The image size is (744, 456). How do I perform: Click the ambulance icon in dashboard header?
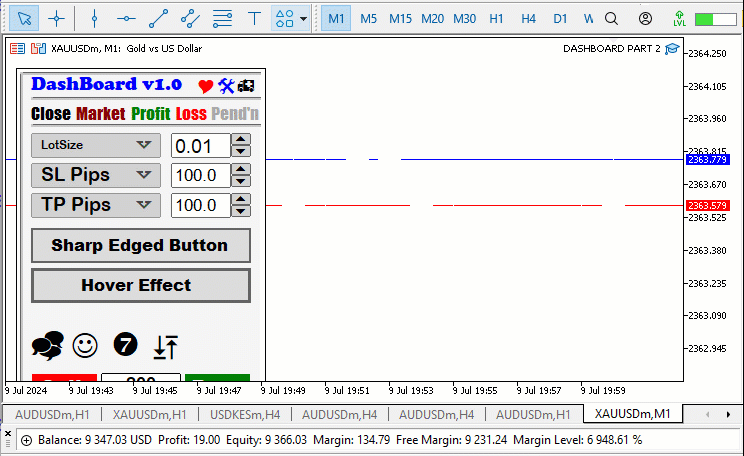point(246,86)
